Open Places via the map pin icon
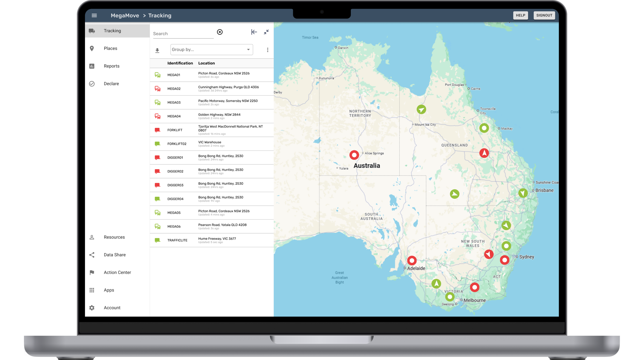Screen dimensions: 644x360 click(x=92, y=48)
